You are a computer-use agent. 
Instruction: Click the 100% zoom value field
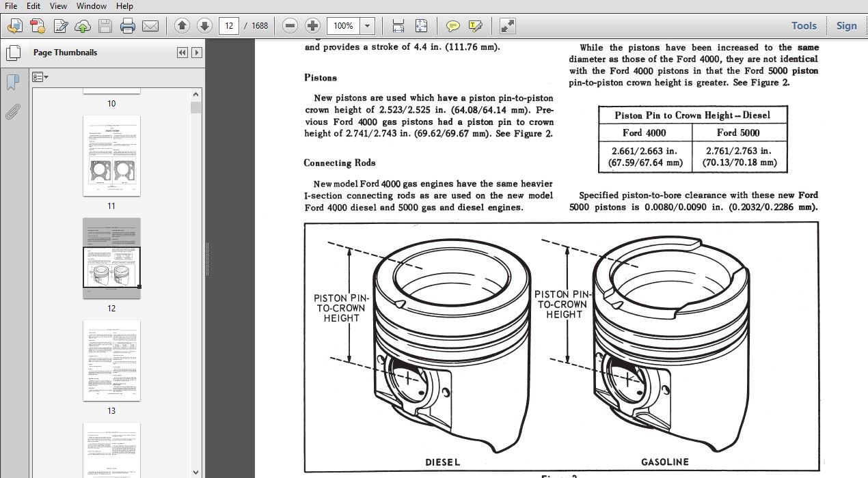(x=344, y=26)
